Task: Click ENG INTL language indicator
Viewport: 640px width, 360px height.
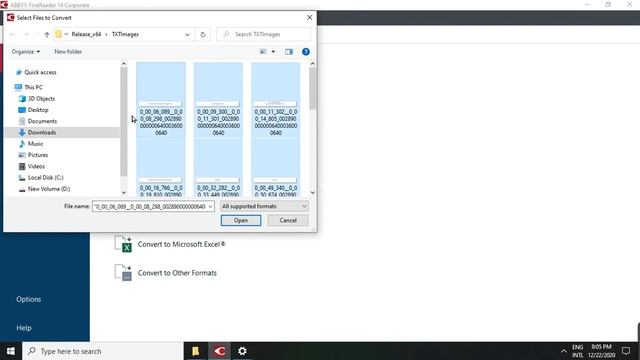Action: [578, 351]
